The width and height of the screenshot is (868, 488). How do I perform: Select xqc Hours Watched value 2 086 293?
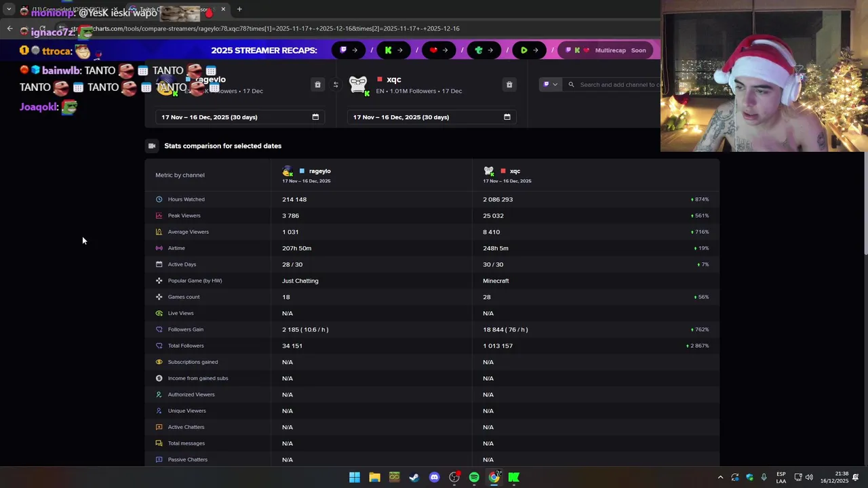point(498,199)
